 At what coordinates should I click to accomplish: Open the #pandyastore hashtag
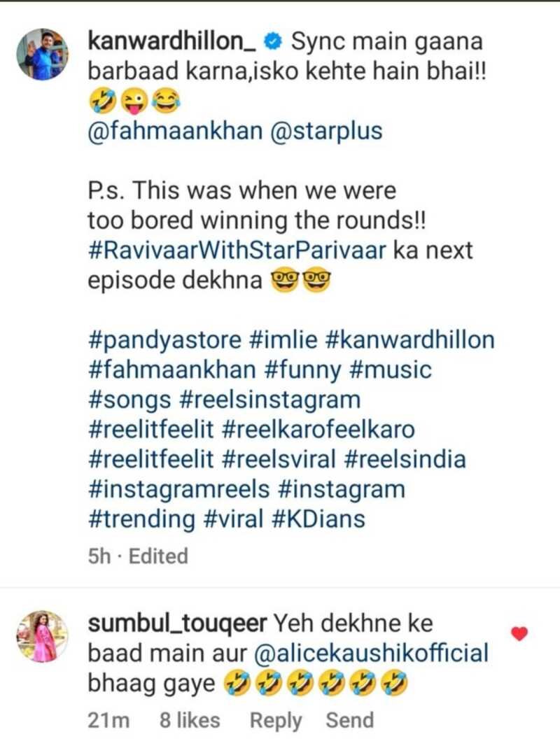164,340
